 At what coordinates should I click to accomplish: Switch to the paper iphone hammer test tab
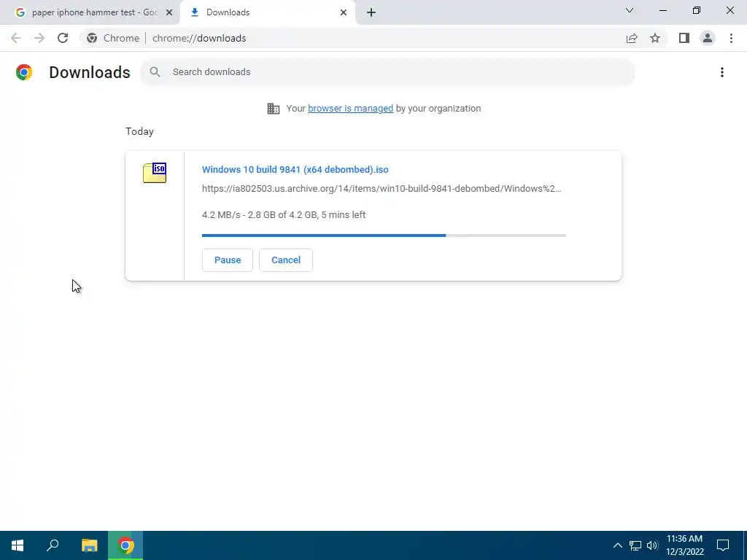90,12
